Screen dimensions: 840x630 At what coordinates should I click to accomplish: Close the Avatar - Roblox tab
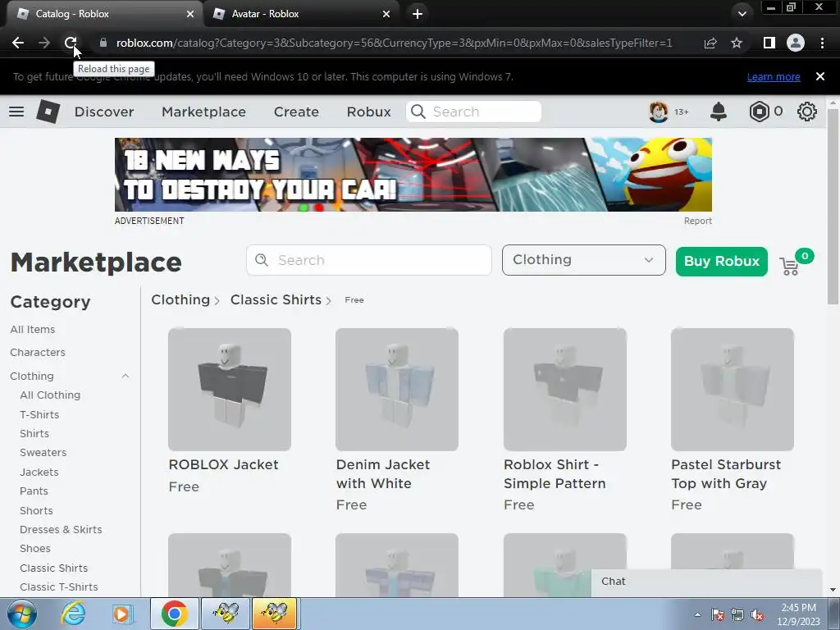[x=386, y=14]
